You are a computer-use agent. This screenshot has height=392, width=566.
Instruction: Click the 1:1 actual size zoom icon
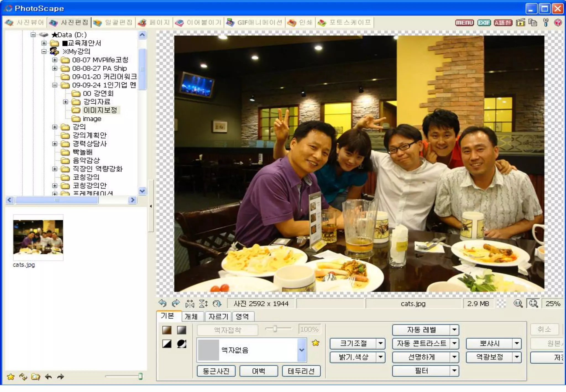pos(518,304)
